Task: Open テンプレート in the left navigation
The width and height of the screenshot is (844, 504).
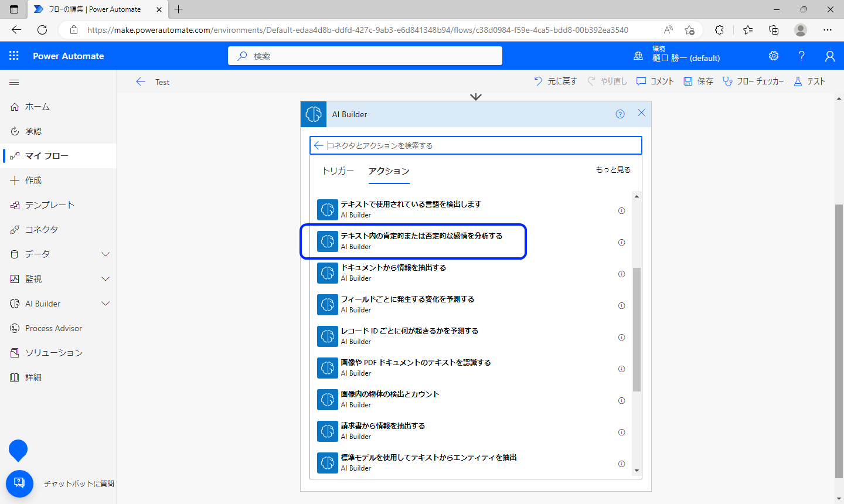Action: 58,205
